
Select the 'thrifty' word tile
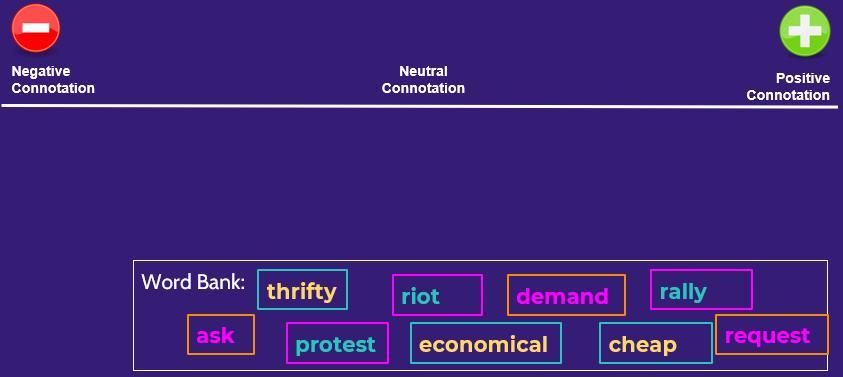[302, 290]
